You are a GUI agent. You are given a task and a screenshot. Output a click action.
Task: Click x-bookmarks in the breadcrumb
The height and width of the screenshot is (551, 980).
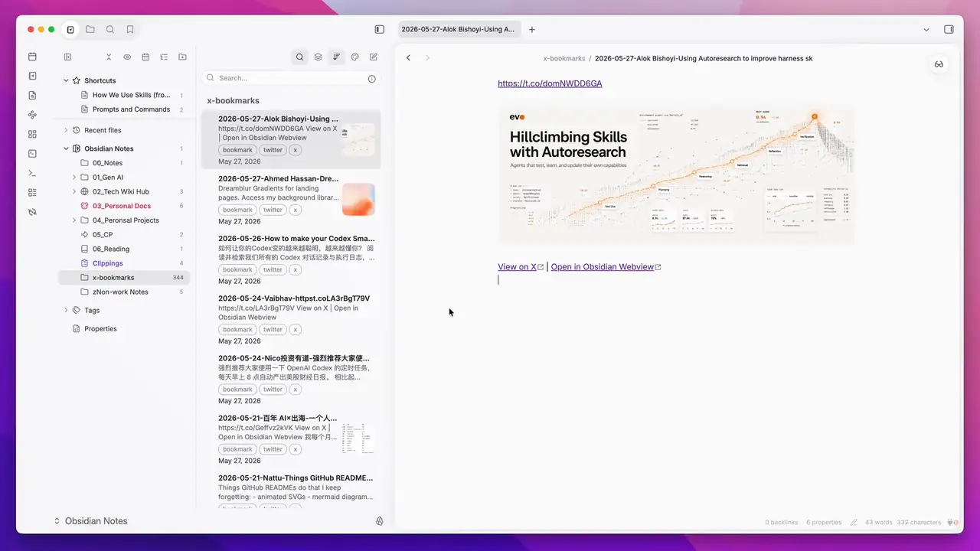click(x=564, y=58)
